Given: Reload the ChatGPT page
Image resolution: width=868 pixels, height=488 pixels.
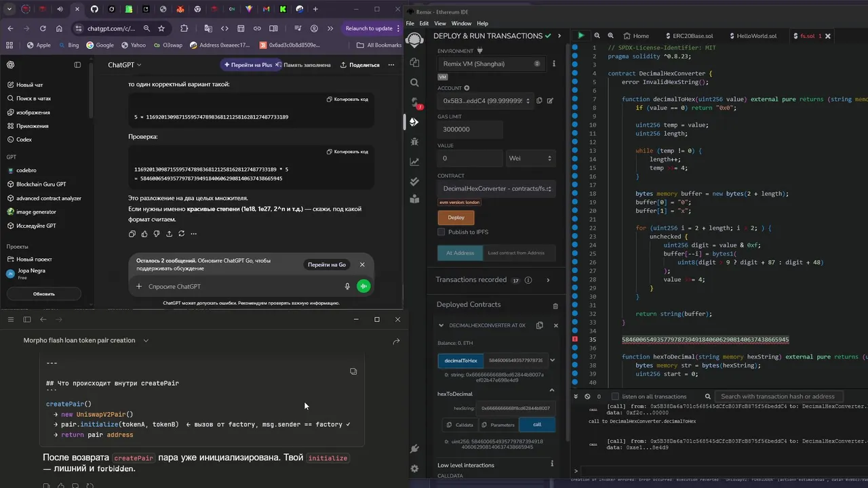Looking at the screenshot, I should tap(43, 28).
